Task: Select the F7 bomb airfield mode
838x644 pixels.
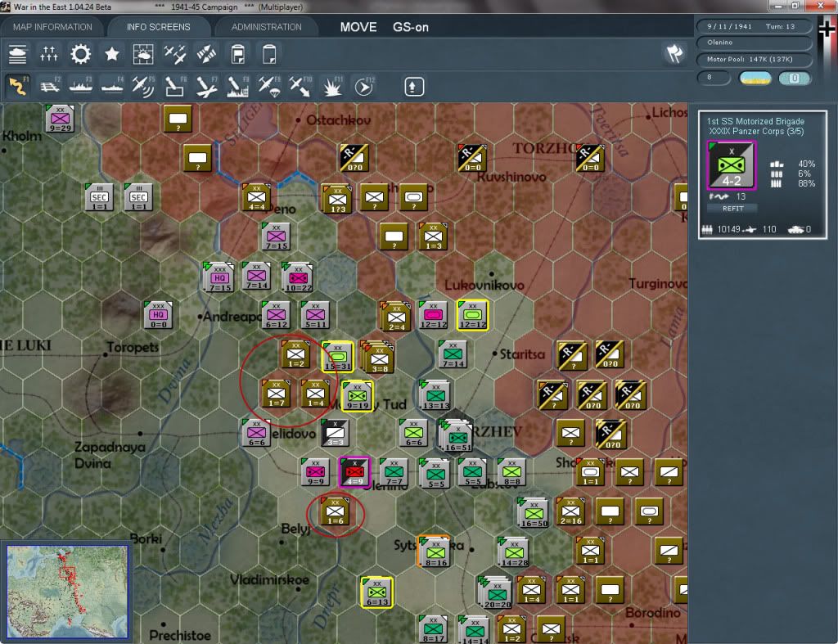Action: click(206, 87)
